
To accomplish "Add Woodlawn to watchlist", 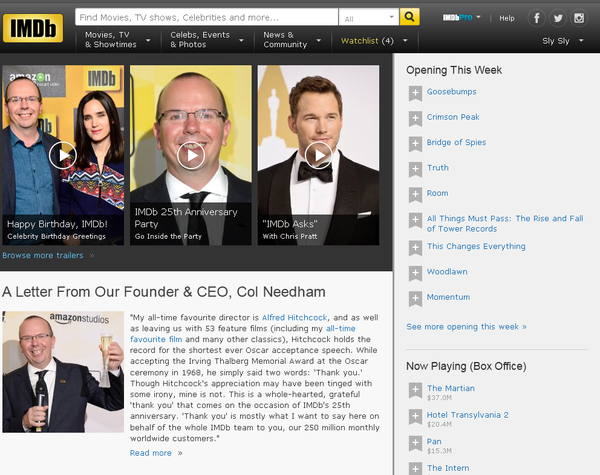I will tap(415, 273).
